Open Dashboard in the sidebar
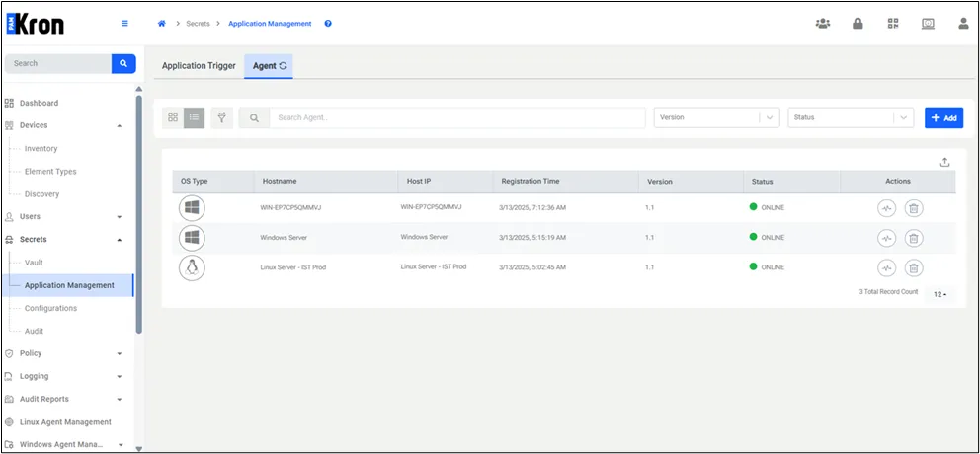The width and height of the screenshot is (980, 454). click(39, 103)
